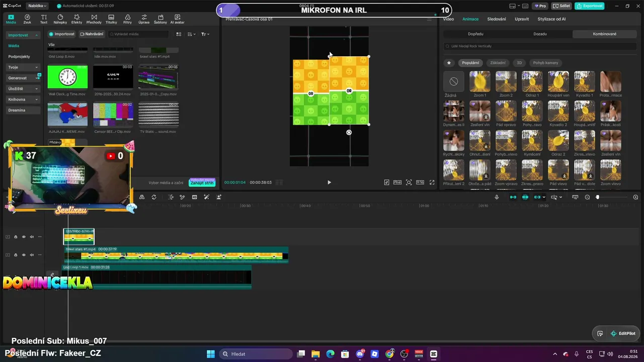Select the Dozadu animation tab
The image size is (644, 362).
tap(540, 34)
